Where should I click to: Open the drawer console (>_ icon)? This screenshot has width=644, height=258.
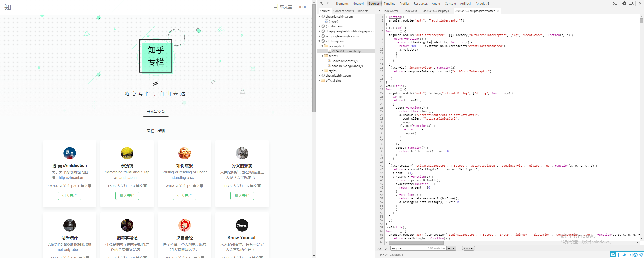coord(615,3)
